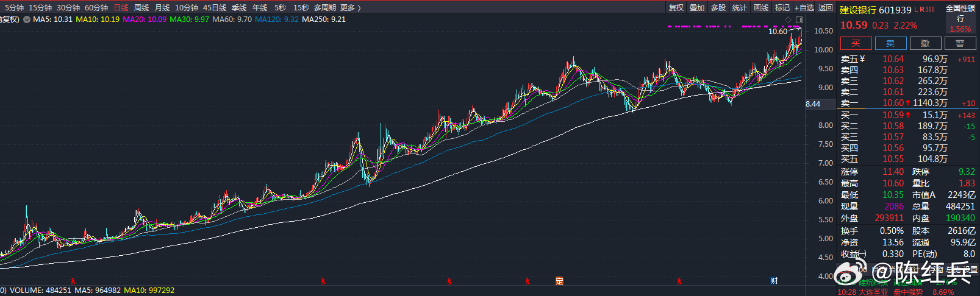This screenshot has height=296, width=980.
Task: Select the 月线 monthly timeframe tab
Action: 162,8
